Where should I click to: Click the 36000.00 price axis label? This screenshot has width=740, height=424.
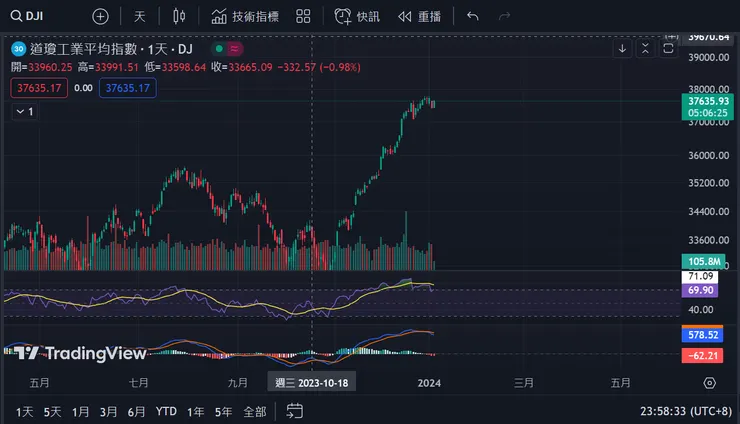pos(708,155)
